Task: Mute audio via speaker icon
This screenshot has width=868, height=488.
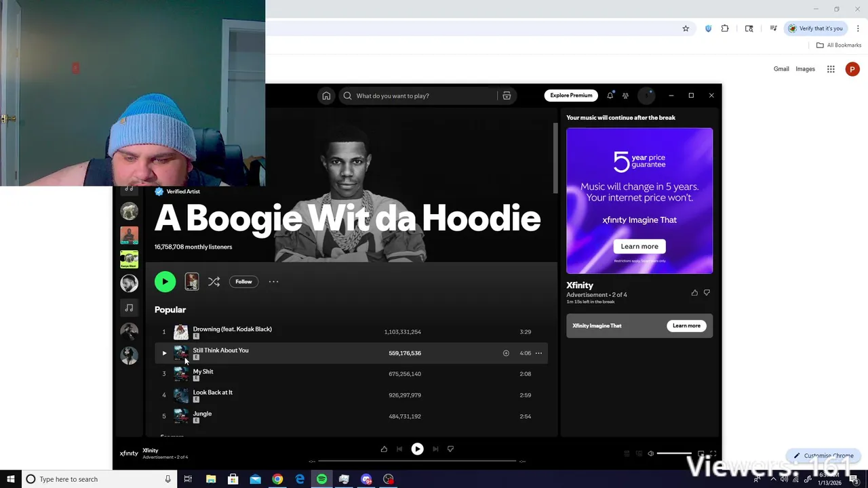Action: [x=650, y=453]
